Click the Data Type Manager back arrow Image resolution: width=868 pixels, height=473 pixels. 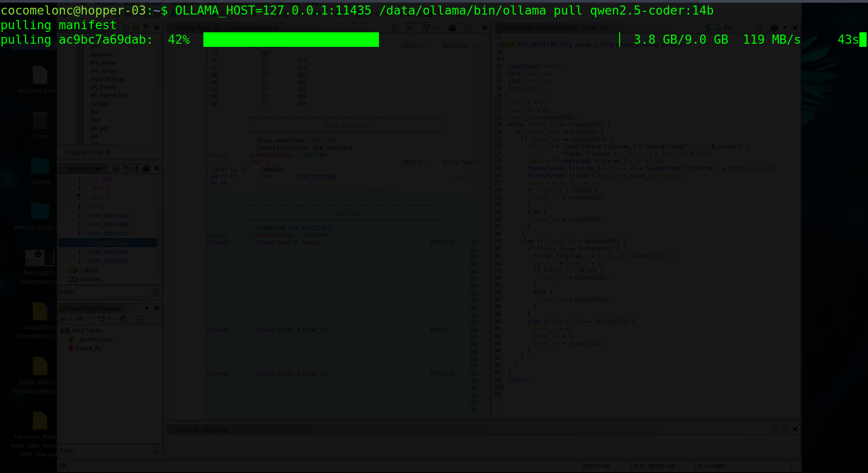[64, 319]
